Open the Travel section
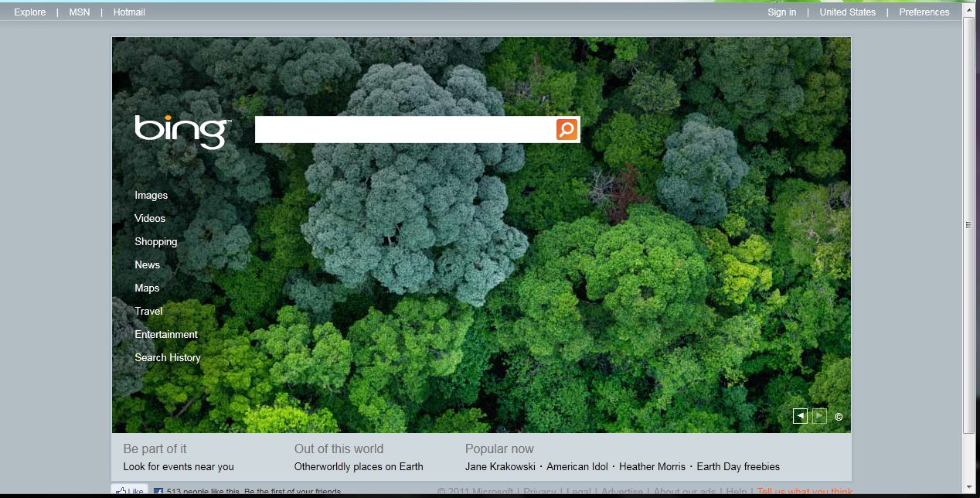This screenshot has height=498, width=980. click(x=148, y=312)
